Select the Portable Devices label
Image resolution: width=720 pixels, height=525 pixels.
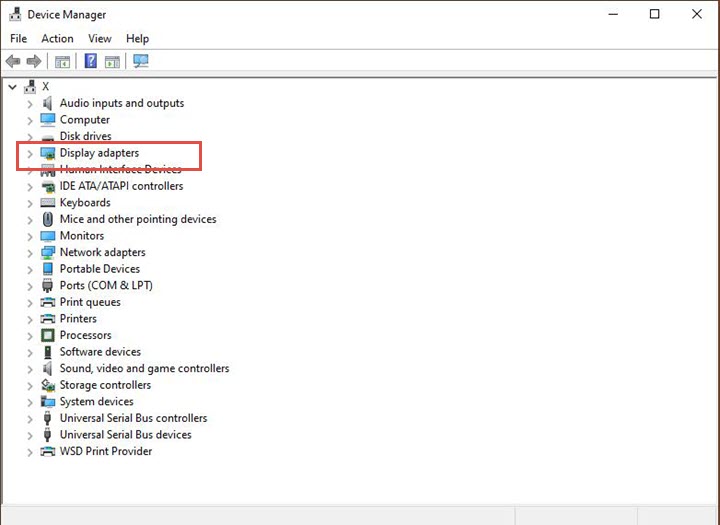[x=100, y=269]
